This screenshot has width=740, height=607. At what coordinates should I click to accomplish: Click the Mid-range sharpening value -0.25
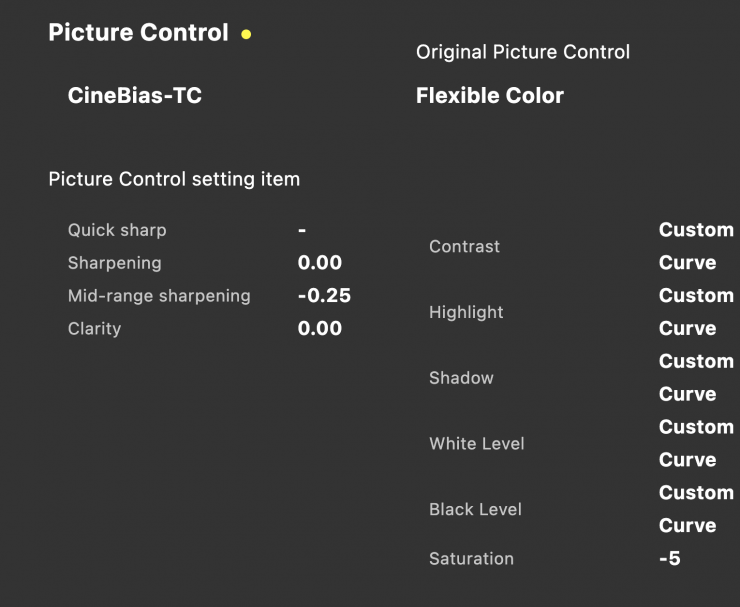[324, 296]
